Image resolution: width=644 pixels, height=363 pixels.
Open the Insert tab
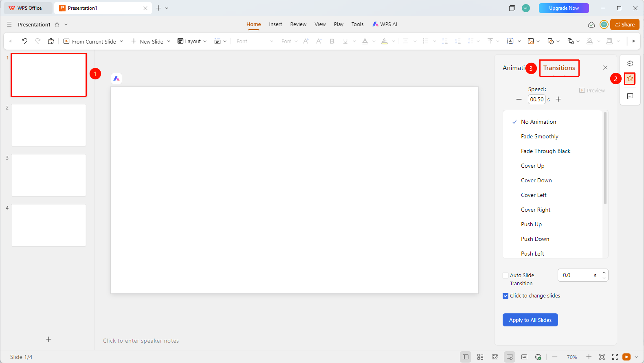[x=275, y=24]
